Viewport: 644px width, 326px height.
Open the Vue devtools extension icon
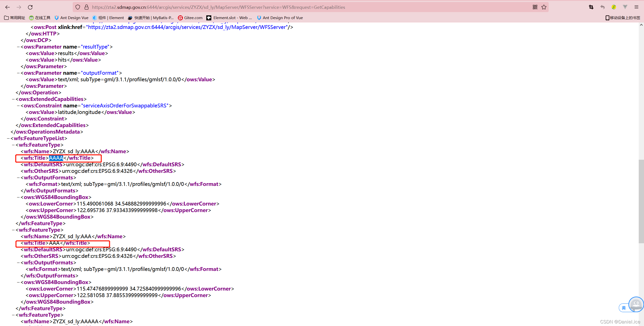pos(625,7)
